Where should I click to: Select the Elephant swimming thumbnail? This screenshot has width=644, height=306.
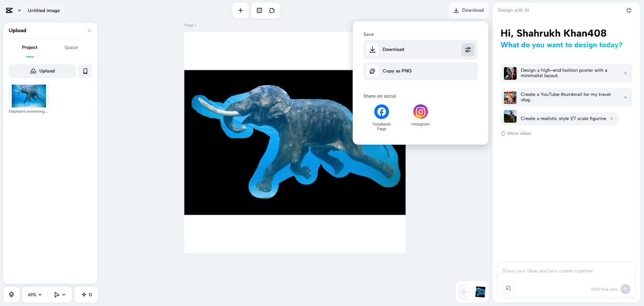coord(29,96)
